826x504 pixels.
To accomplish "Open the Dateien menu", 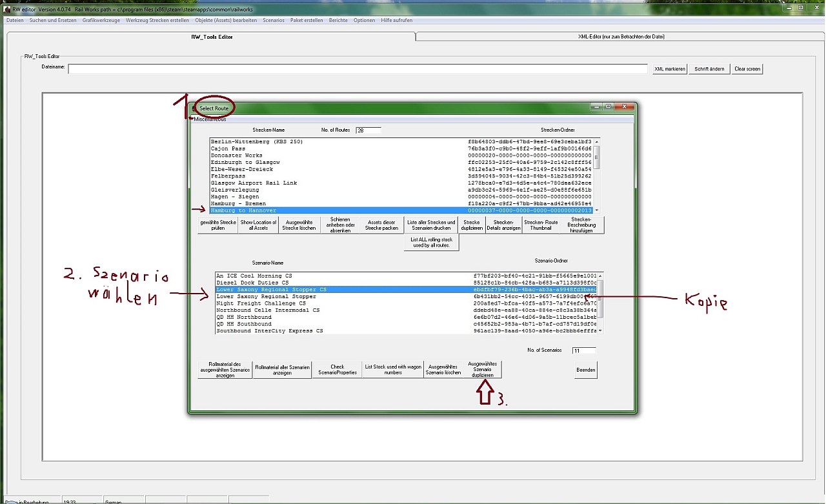I will tap(14, 20).
